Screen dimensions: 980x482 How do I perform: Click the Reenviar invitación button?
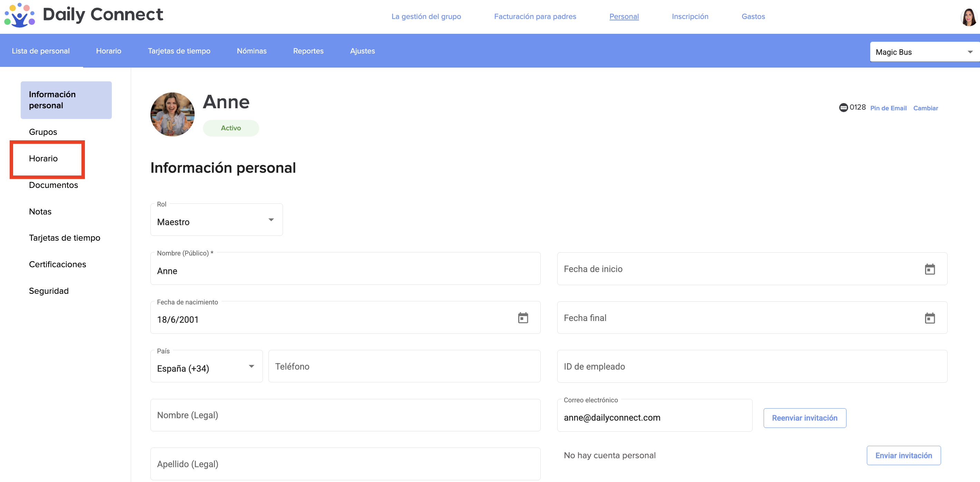(x=804, y=418)
